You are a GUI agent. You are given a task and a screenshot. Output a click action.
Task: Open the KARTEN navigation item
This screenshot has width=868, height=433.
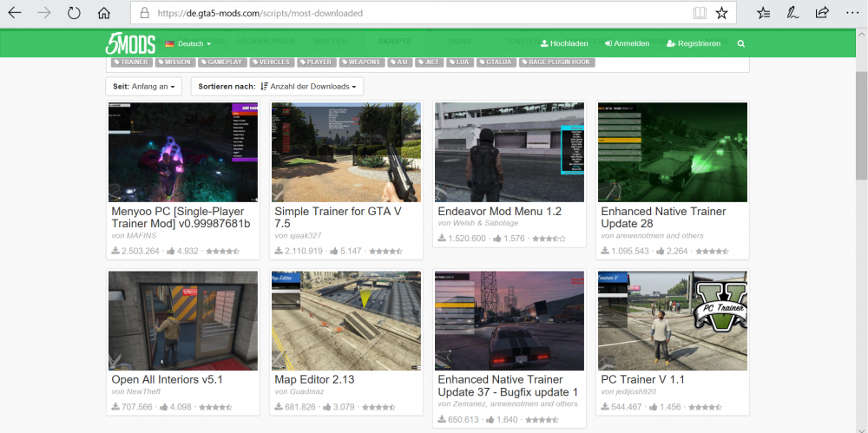point(523,42)
